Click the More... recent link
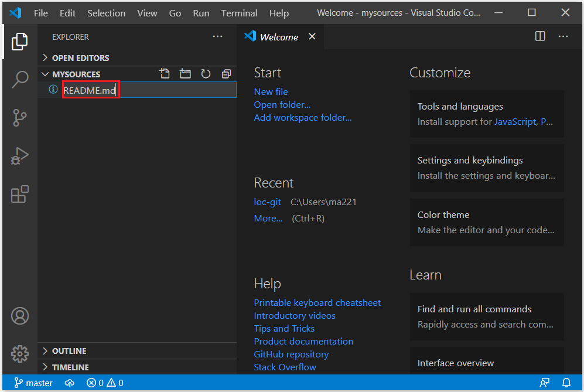This screenshot has height=392, width=584. click(x=268, y=219)
